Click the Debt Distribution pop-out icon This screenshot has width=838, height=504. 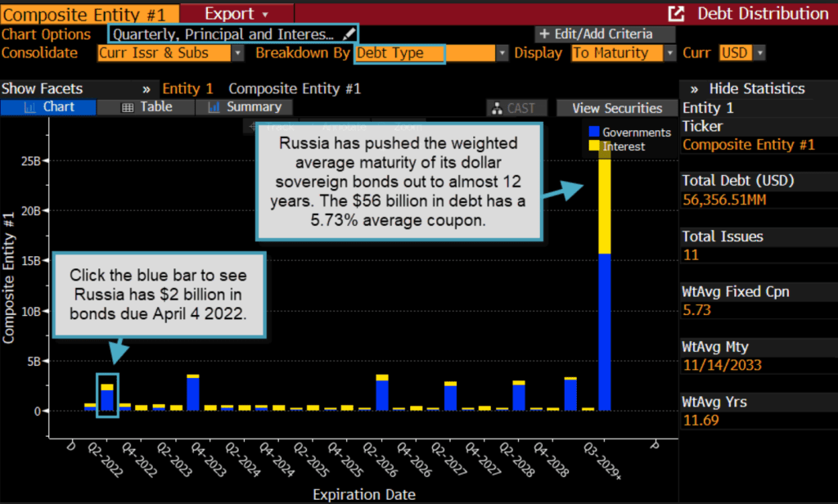click(x=676, y=14)
